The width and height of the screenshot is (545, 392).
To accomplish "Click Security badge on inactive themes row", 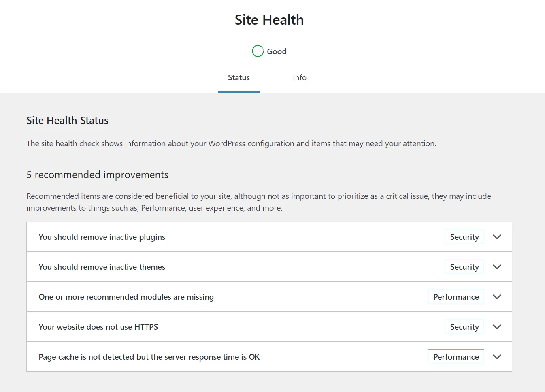I will pos(464,267).
